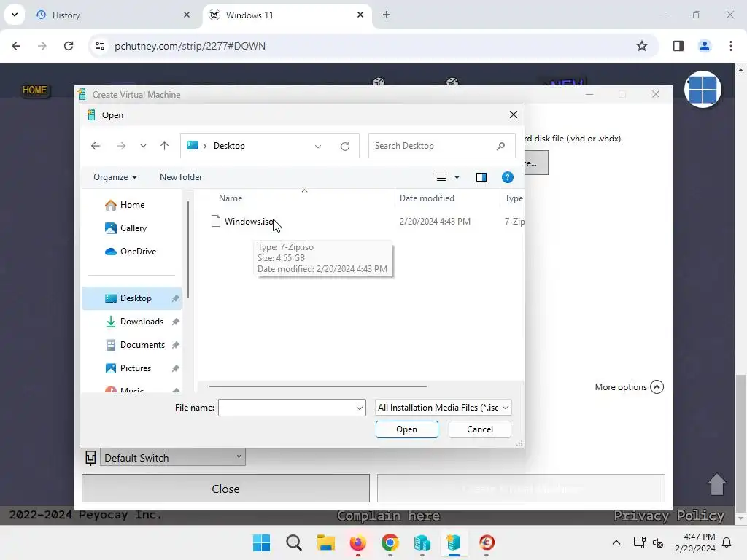Expand the File name dropdown arrow
The image size is (747, 560).
359,408
